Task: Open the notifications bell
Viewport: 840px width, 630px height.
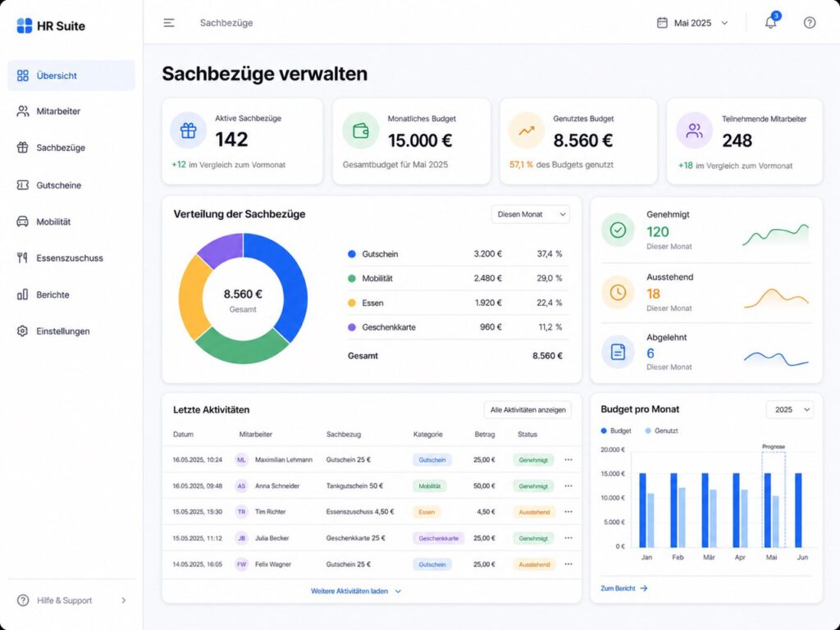Action: tap(770, 22)
